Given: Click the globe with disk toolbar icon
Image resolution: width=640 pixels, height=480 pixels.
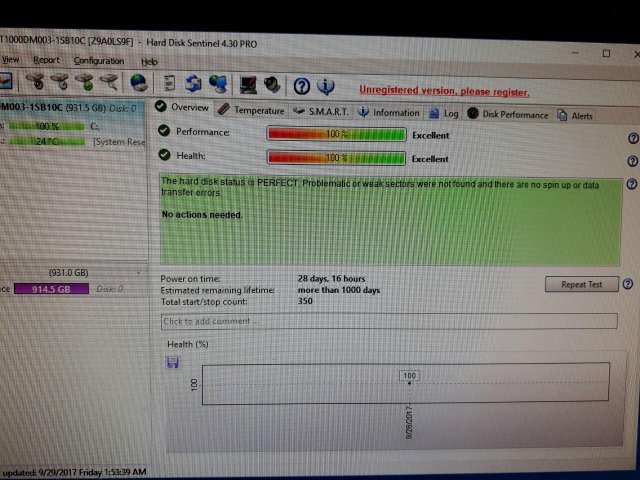Looking at the screenshot, I should point(139,82).
